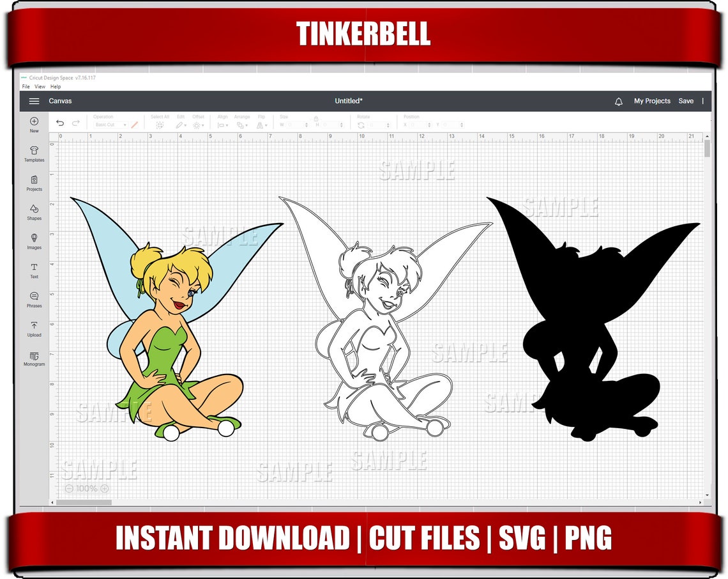This screenshot has width=728, height=579.
Task: Toggle the size lock proportions icon
Action: tap(317, 118)
